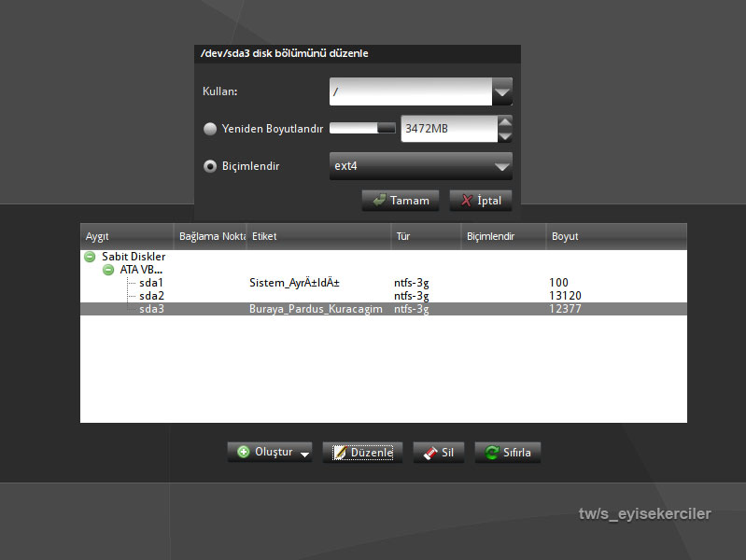The width and height of the screenshot is (746, 560).
Task: Click the red X icon on İptal
Action: tap(466, 201)
